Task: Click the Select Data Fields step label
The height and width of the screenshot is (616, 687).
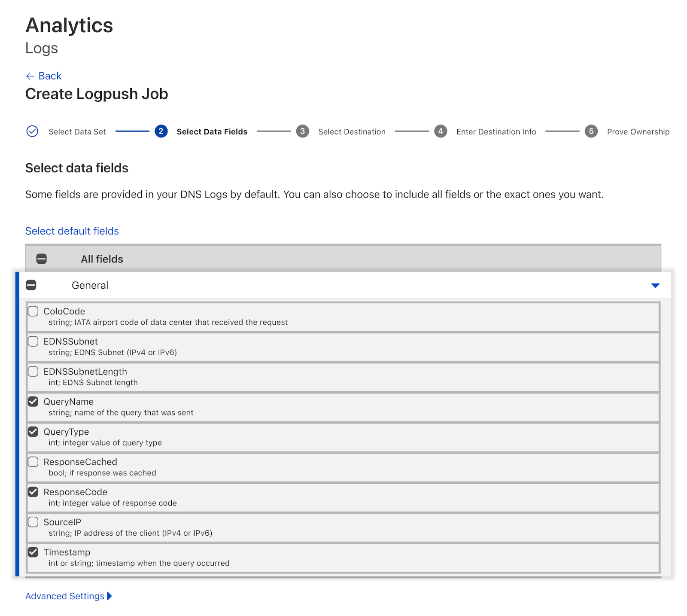Action: (212, 132)
